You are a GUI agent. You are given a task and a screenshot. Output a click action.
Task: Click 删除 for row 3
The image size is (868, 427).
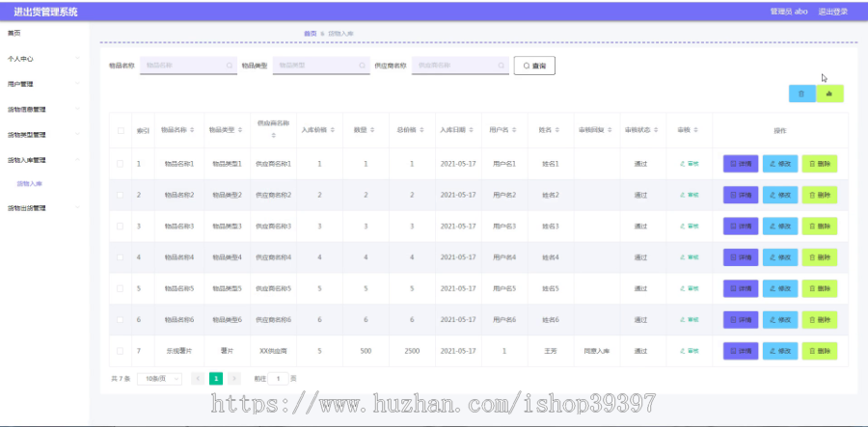tap(819, 227)
